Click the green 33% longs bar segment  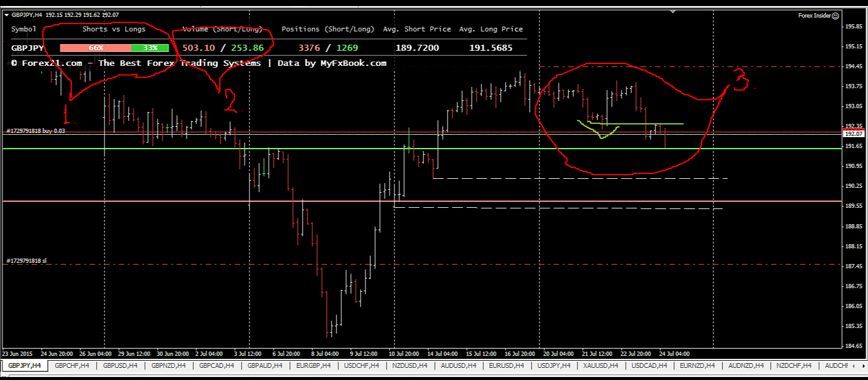click(x=150, y=48)
